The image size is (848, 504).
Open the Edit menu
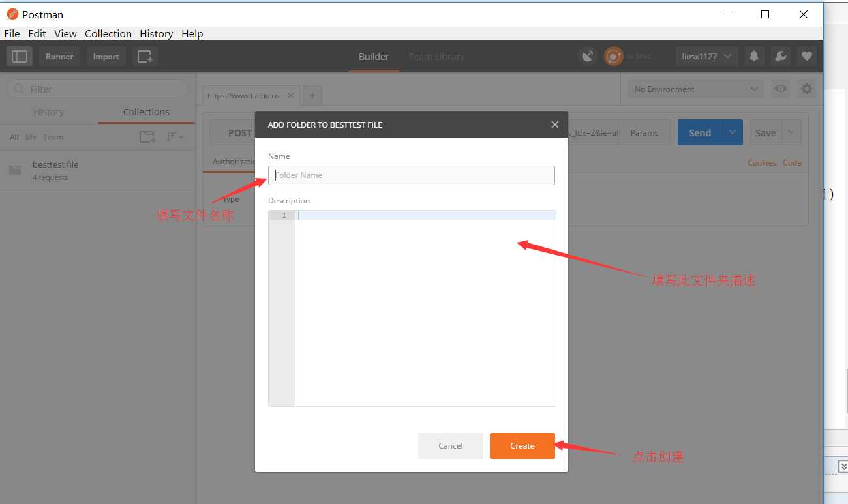coord(37,33)
